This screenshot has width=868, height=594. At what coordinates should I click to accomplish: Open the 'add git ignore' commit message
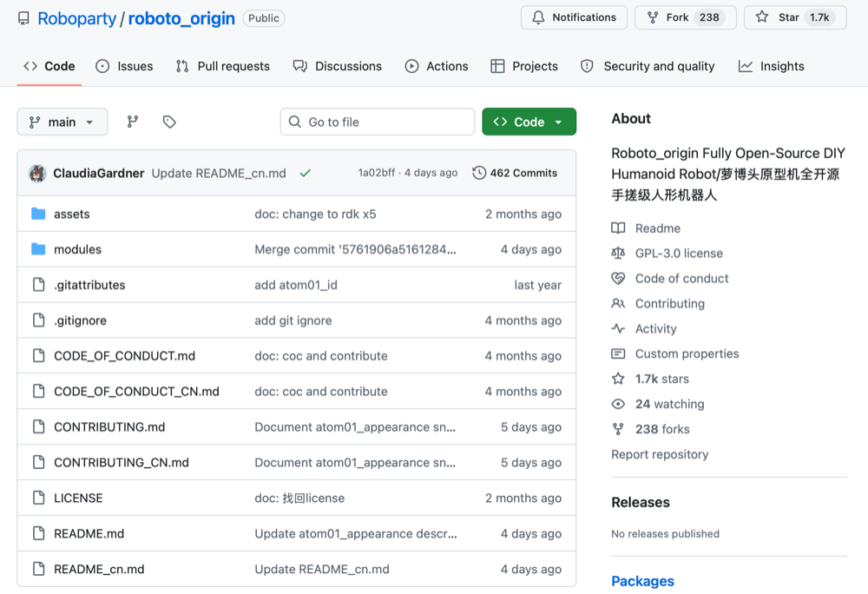293,320
